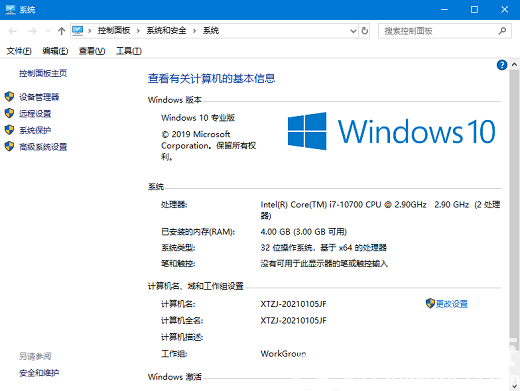Screen dimensions: 520x391
Task: Select the WorkGroup value text
Action: [283, 354]
